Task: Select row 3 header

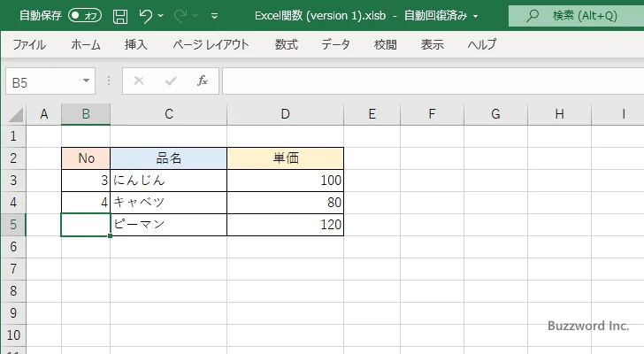Action: pos(13,181)
